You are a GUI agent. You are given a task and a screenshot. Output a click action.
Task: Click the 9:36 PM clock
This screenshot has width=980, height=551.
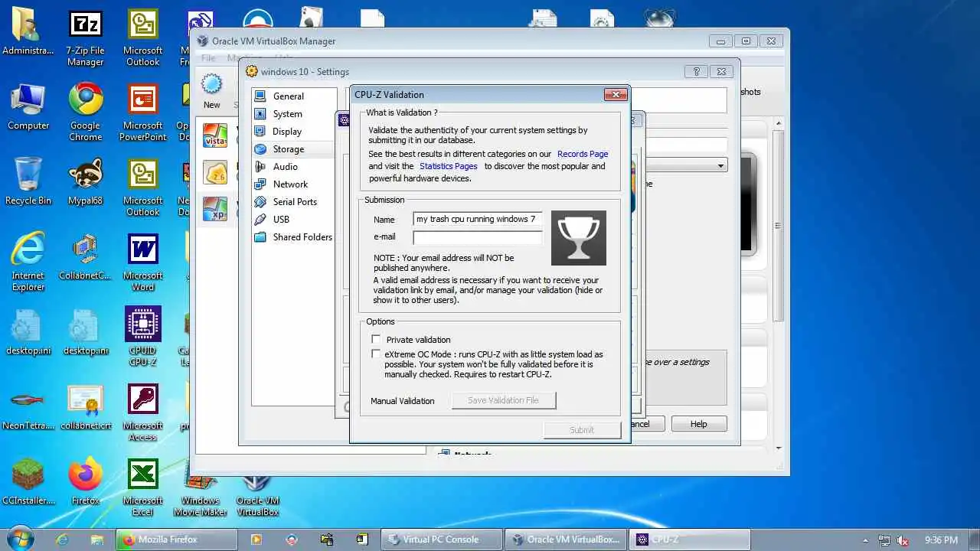click(941, 540)
